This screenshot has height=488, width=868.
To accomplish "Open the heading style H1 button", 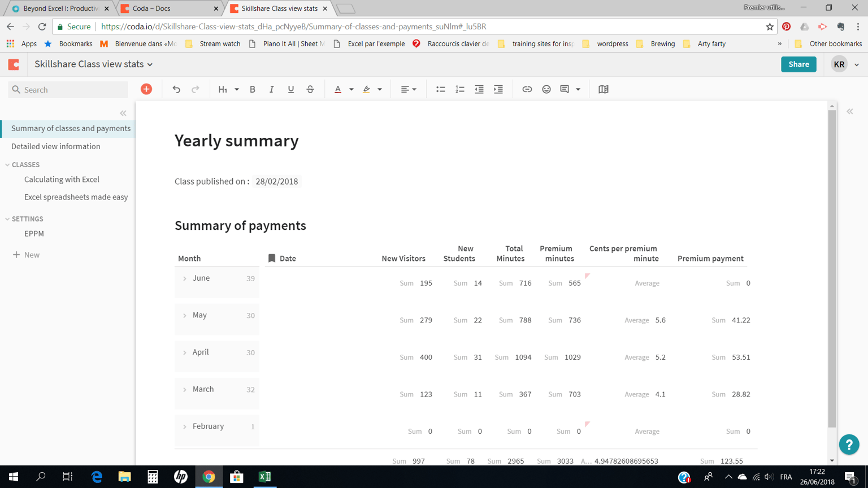I will [223, 89].
